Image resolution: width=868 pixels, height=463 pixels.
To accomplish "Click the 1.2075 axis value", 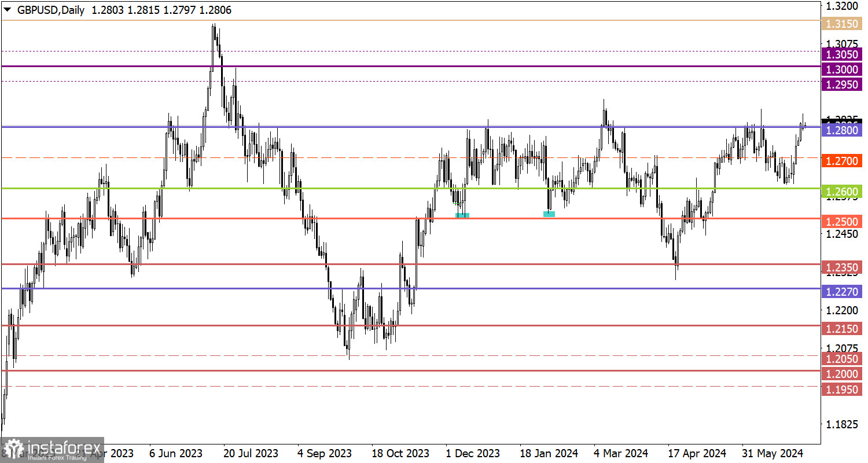I will [x=842, y=348].
